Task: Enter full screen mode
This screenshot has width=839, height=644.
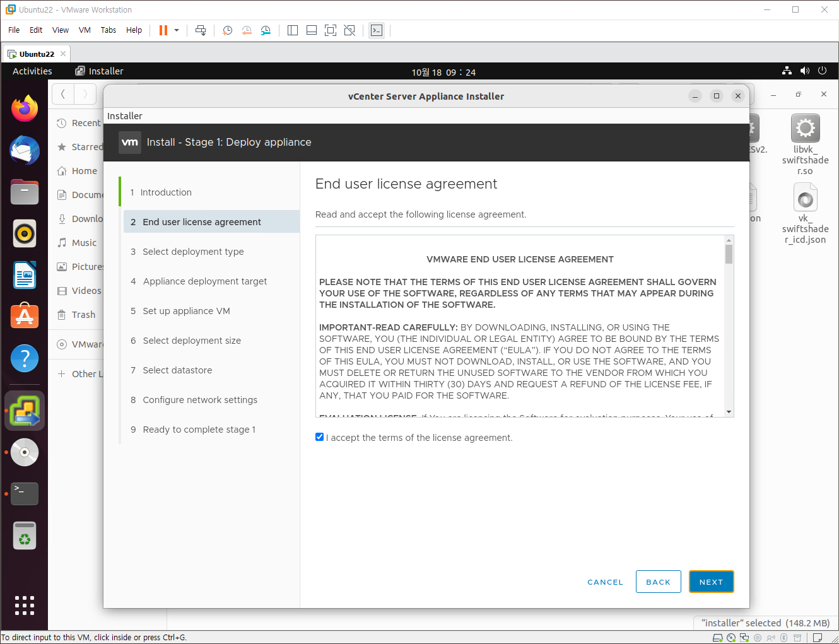Action: coord(331,30)
